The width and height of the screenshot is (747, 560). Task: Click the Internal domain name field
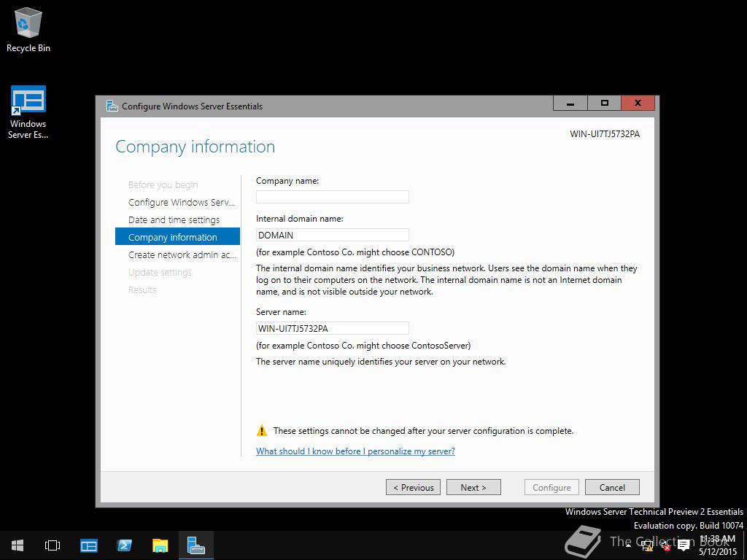333,235
